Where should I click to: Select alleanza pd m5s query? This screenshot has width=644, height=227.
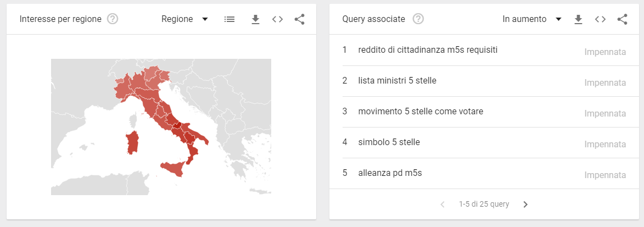coord(484,174)
